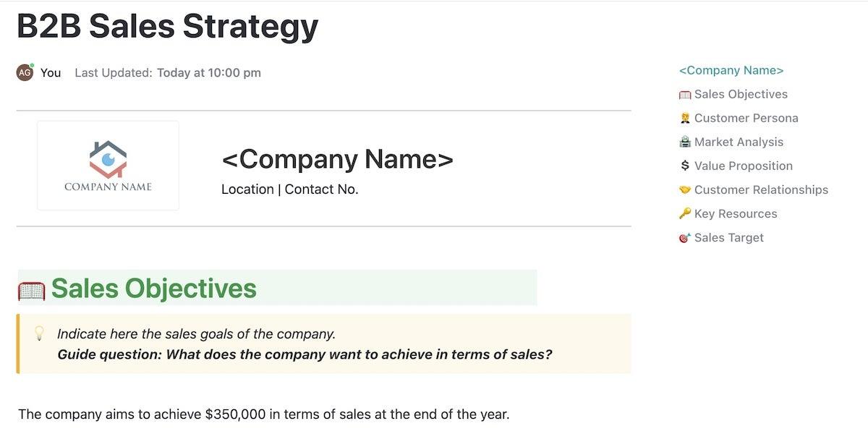Click the <Company Name> heading in the document
The image size is (868, 439).
pyautogui.click(x=337, y=159)
